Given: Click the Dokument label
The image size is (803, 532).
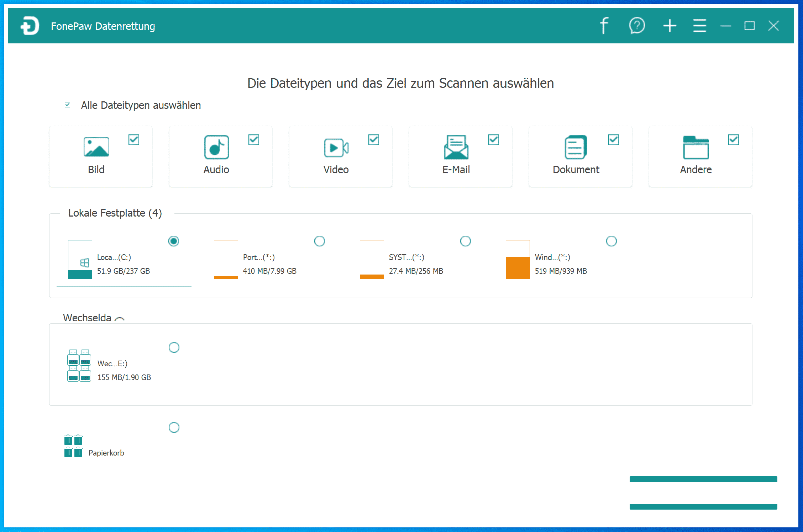Looking at the screenshot, I should coord(576,170).
